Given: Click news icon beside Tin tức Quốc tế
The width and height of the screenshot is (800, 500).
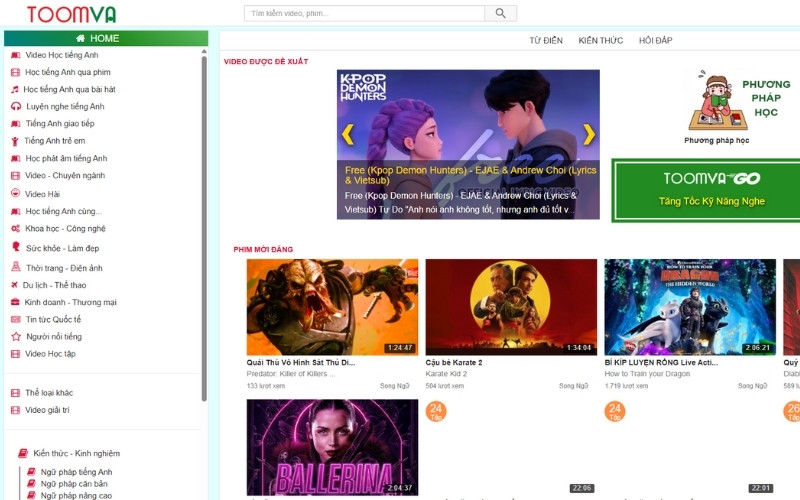Looking at the screenshot, I should click(x=16, y=319).
